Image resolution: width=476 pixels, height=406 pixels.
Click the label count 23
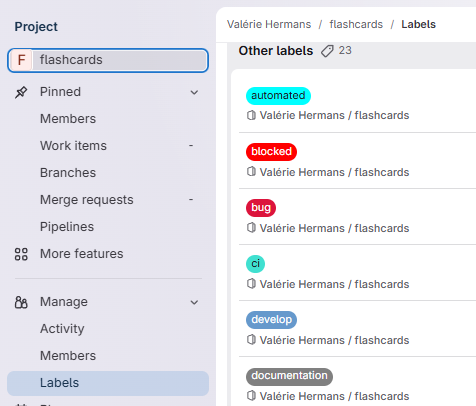pos(345,50)
